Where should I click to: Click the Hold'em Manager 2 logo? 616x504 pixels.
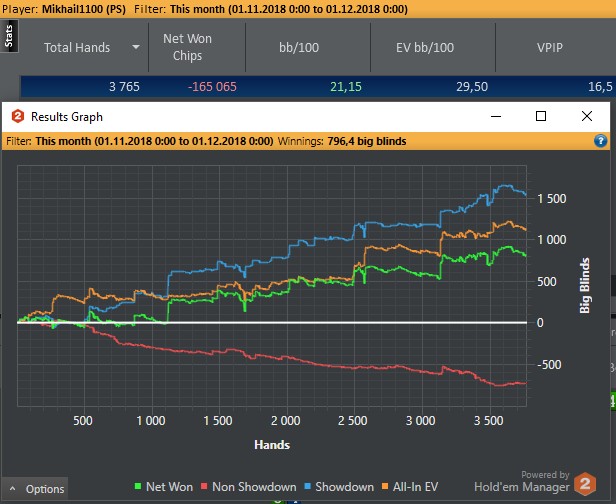click(x=585, y=484)
